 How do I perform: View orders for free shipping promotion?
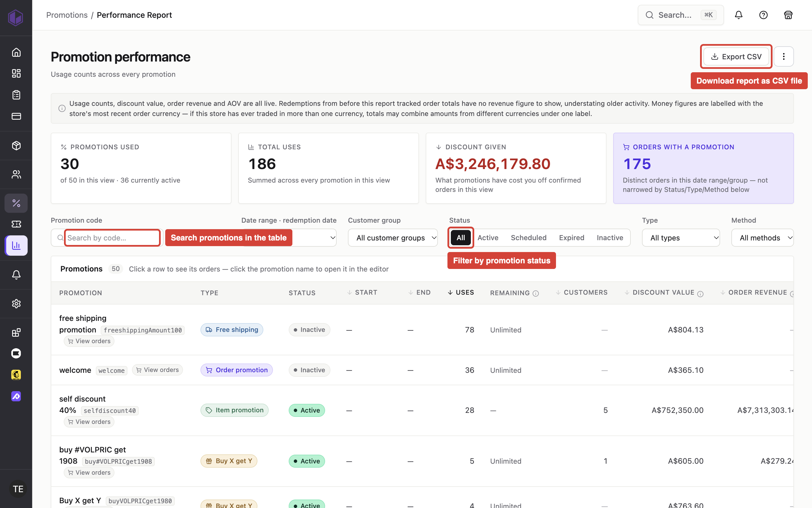click(89, 341)
